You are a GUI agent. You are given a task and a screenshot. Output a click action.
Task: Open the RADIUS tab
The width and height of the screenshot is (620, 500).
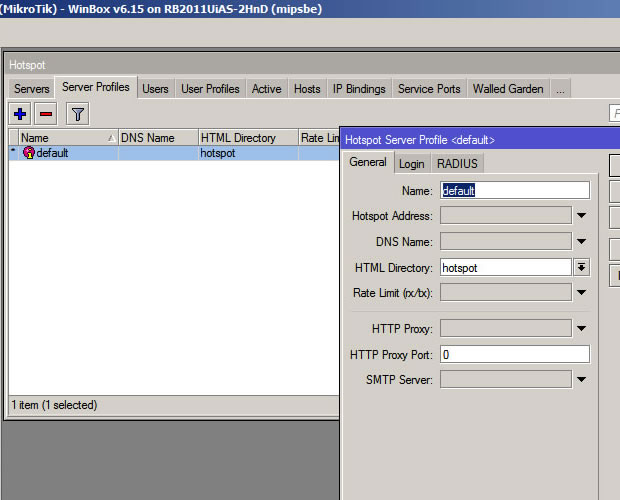point(457,164)
